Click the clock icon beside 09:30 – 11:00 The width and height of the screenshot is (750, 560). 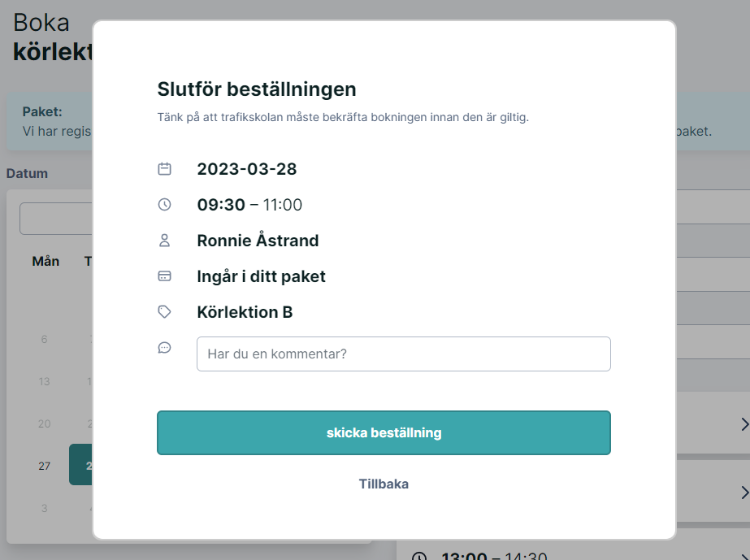[x=164, y=205]
